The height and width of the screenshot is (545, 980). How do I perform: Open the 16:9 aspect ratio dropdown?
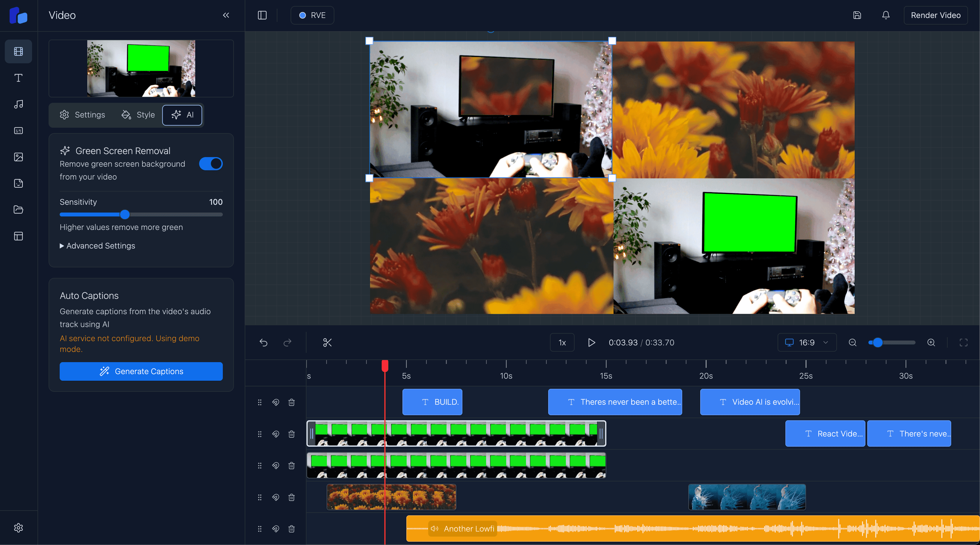point(807,342)
